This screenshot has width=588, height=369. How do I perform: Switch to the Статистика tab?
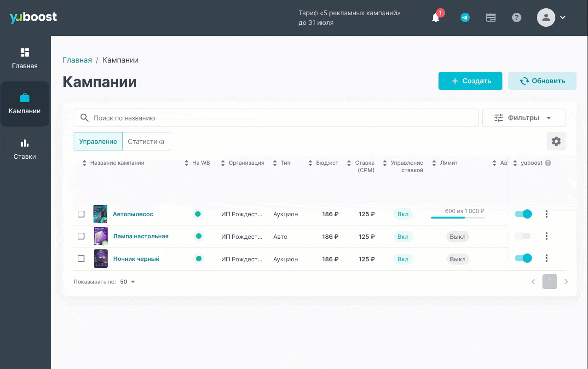tap(146, 141)
